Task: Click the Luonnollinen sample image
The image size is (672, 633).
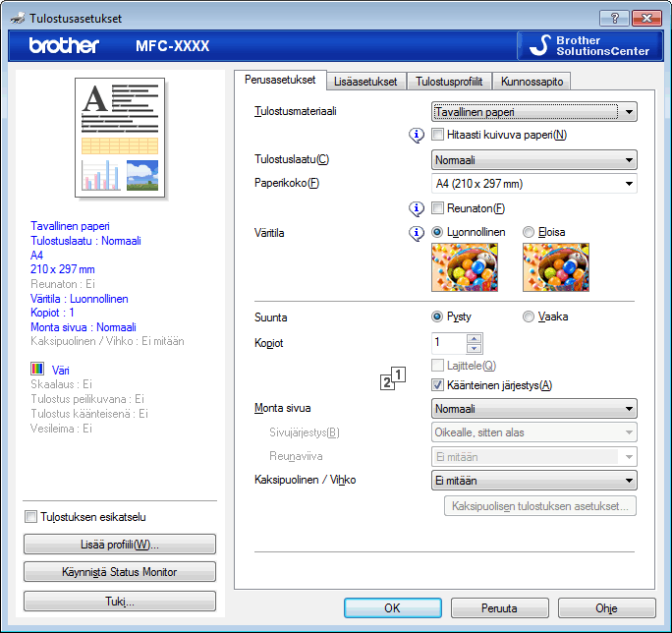Action: coord(465,267)
